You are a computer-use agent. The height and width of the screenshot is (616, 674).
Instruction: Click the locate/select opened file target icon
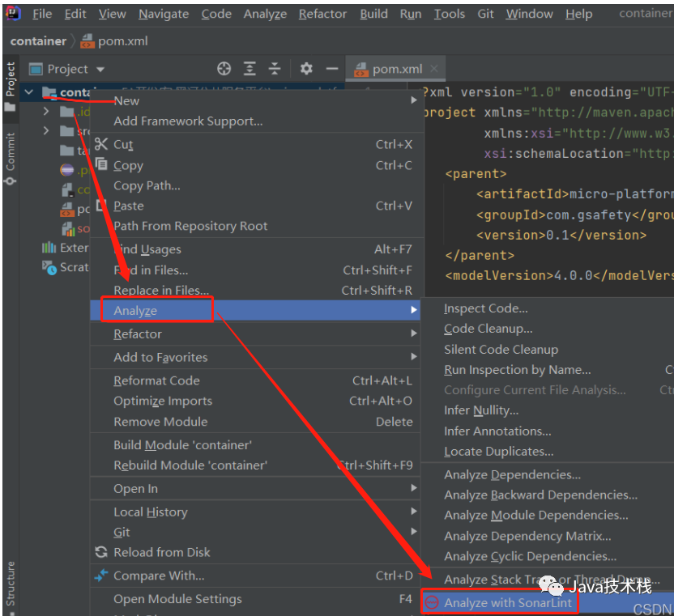224,69
